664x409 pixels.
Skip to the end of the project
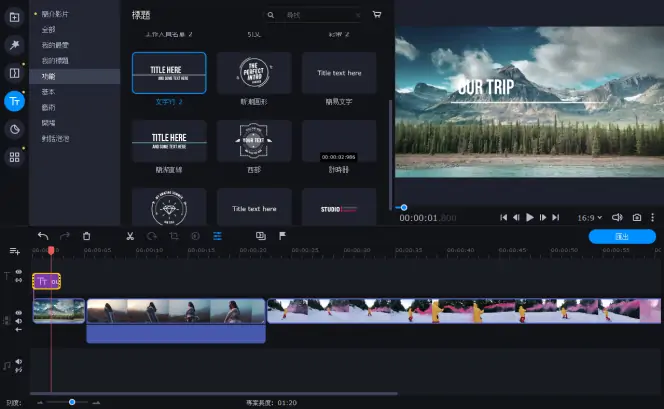pyautogui.click(x=556, y=217)
